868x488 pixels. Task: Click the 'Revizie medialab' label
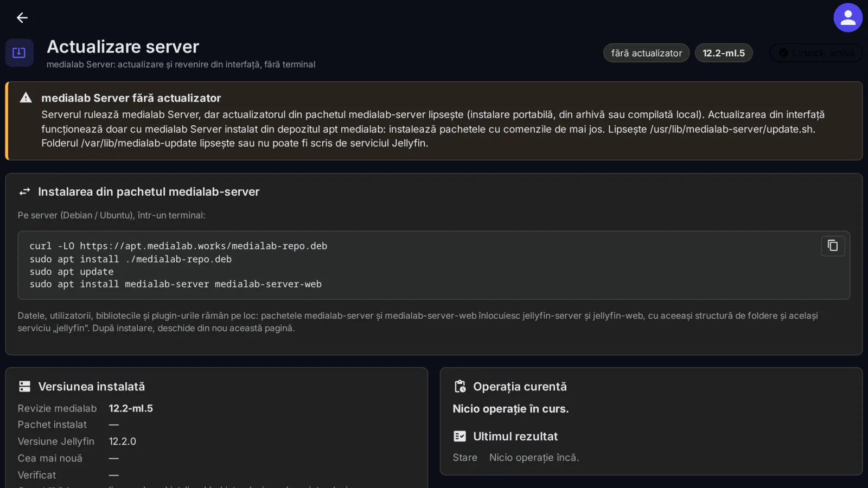click(x=57, y=408)
